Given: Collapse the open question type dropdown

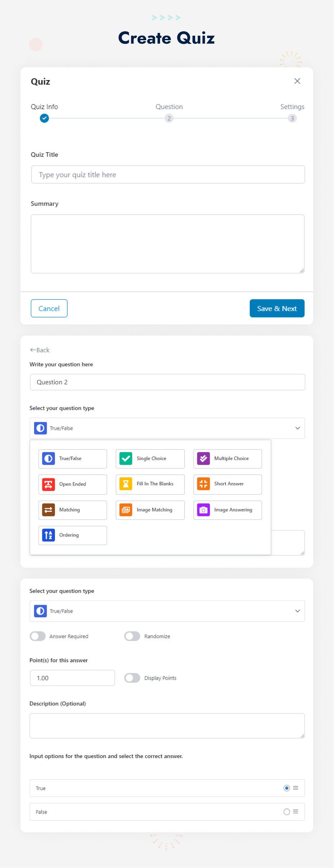Looking at the screenshot, I should pyautogui.click(x=297, y=428).
